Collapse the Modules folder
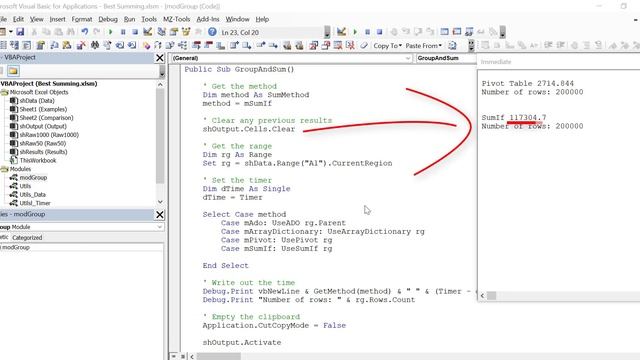Viewport: 640px width, 360px height. (x=4, y=169)
